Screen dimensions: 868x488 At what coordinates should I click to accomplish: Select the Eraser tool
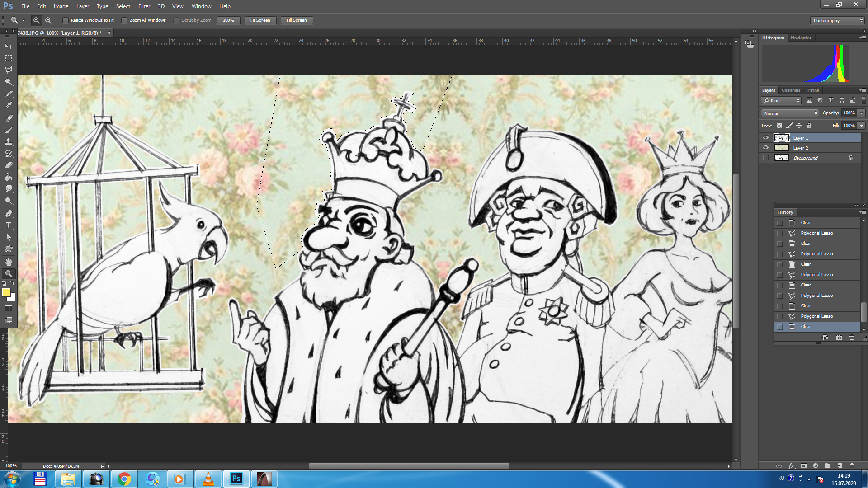[x=9, y=165]
